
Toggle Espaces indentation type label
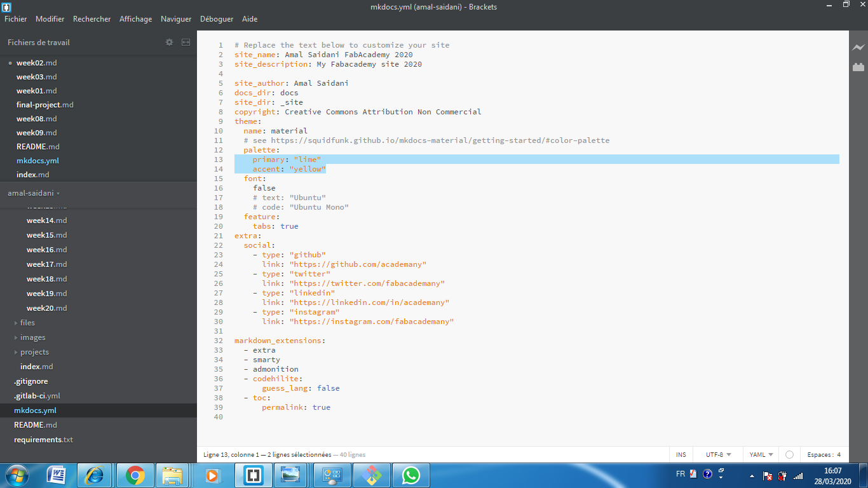tap(820, 454)
